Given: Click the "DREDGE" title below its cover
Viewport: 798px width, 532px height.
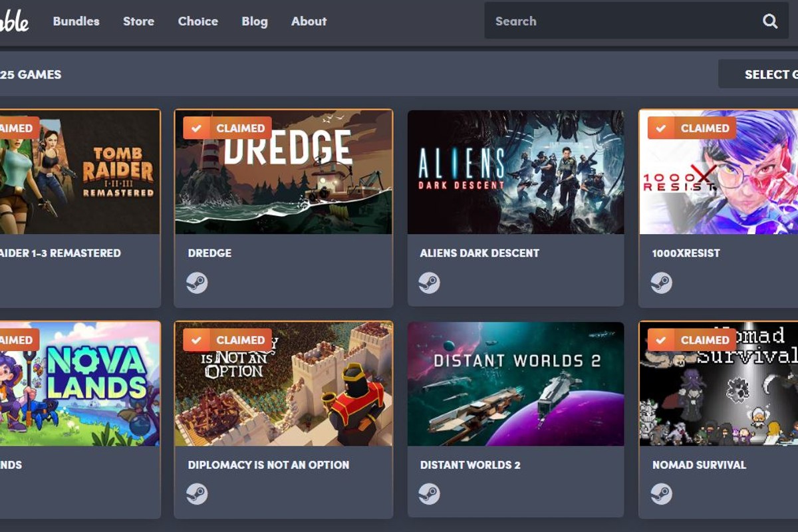Looking at the screenshot, I should (x=210, y=253).
